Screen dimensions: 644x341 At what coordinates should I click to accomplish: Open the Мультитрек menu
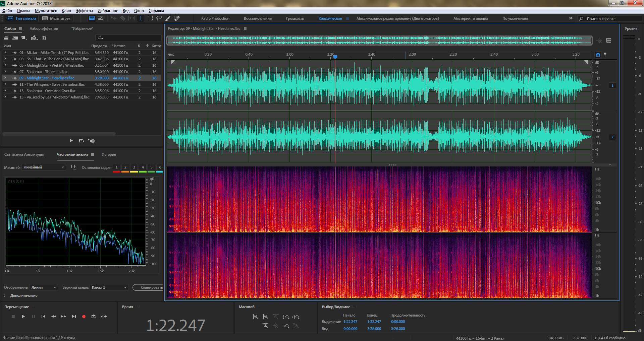pyautogui.click(x=46, y=11)
